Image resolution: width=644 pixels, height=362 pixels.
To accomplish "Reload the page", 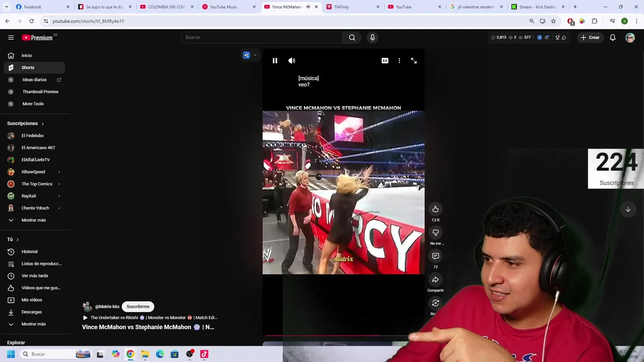I will coord(31,21).
